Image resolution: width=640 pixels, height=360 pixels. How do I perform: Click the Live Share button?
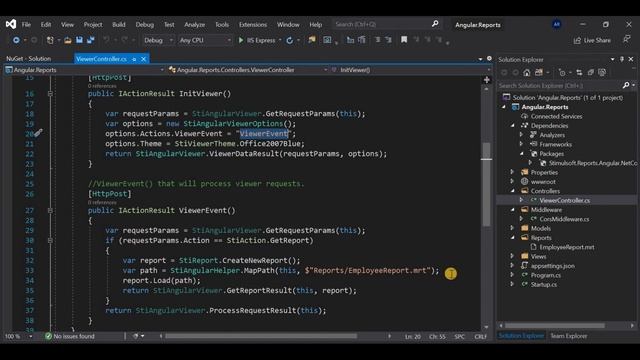click(x=592, y=40)
